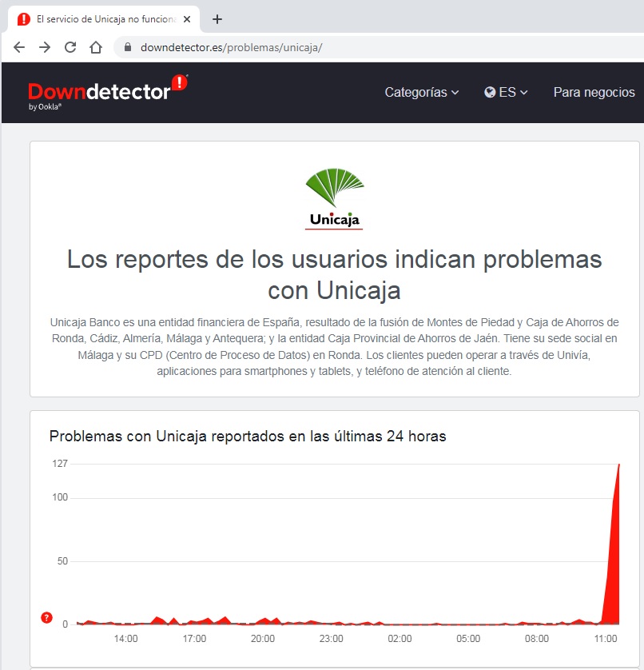Click the 20:00 time axis label
This screenshot has height=670, width=644.
263,638
